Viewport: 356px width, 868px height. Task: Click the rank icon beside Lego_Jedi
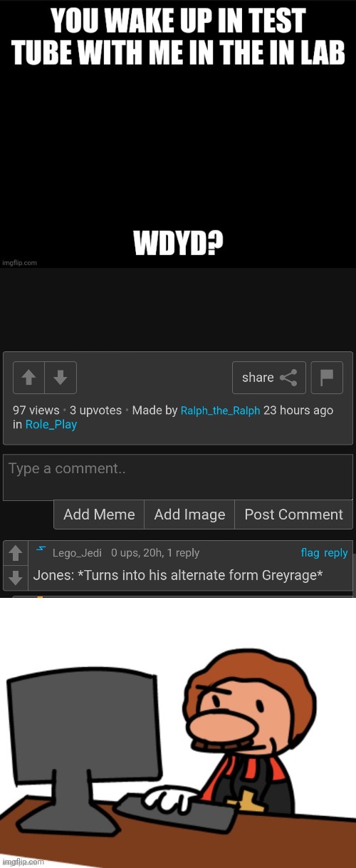(41, 549)
